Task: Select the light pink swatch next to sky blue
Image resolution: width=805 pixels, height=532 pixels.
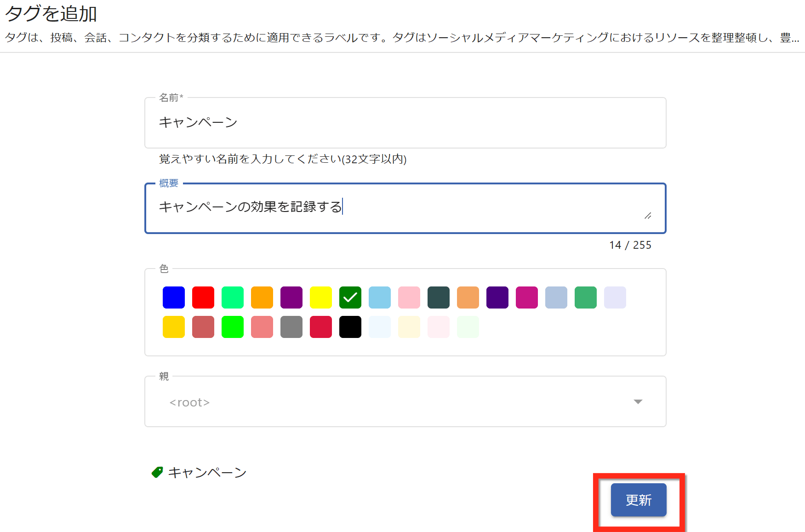Action: point(409,297)
